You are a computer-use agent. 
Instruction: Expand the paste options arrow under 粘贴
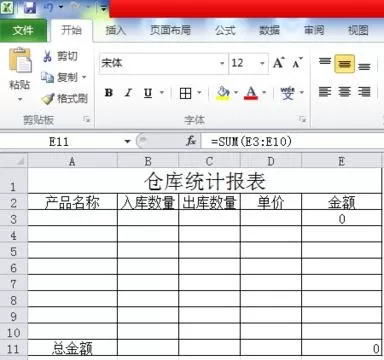20,99
